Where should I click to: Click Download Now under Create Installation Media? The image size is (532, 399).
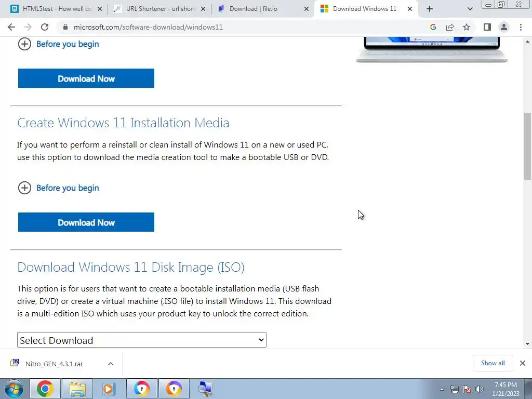[86, 222]
